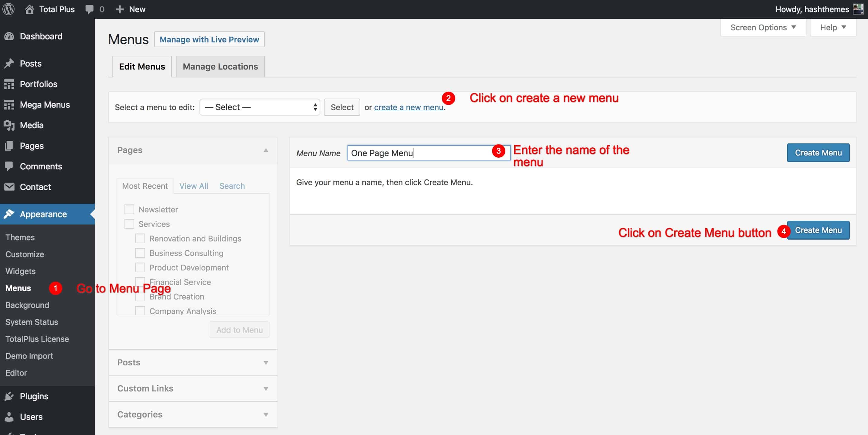Click the Pages icon in sidebar

coord(9,146)
